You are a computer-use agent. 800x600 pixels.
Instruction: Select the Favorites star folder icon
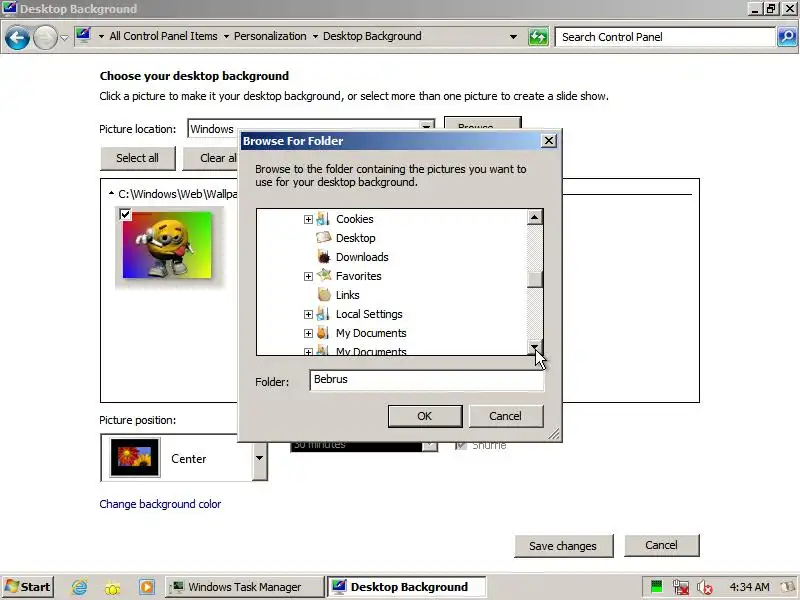pyautogui.click(x=323, y=276)
